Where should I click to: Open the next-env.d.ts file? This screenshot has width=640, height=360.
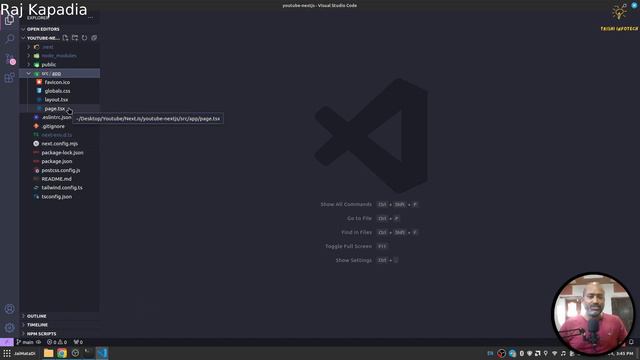[x=60, y=135]
